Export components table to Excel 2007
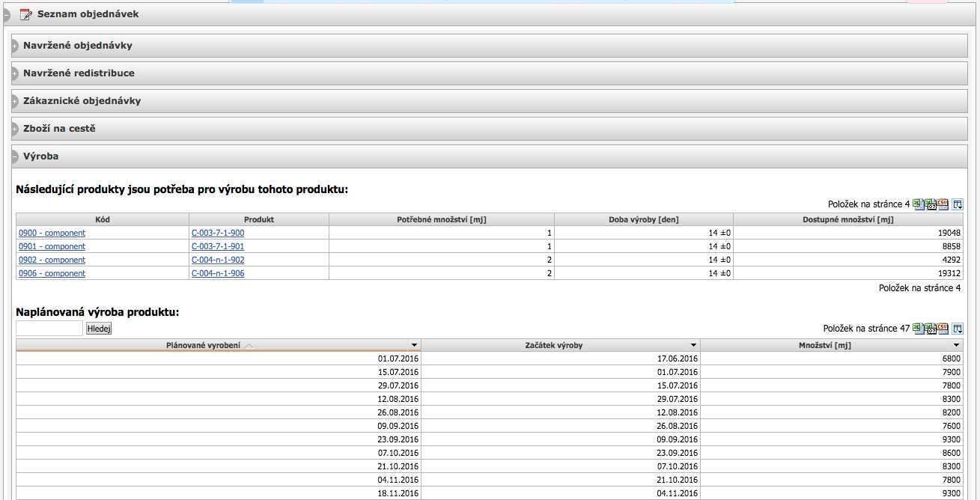 click(x=931, y=204)
